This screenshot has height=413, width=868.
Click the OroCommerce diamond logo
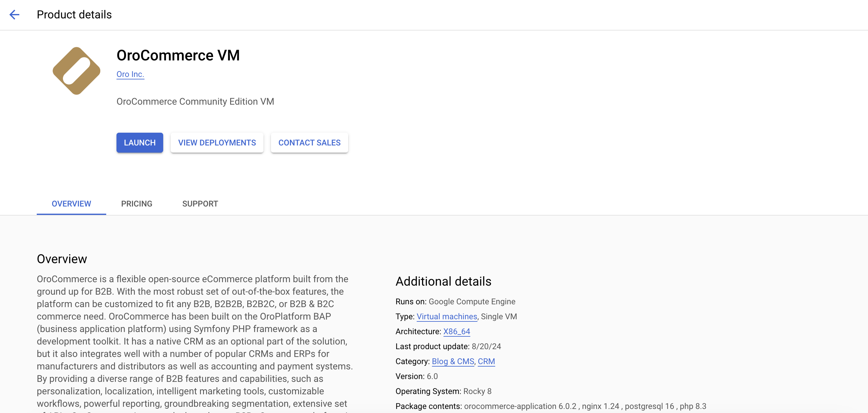tap(77, 71)
